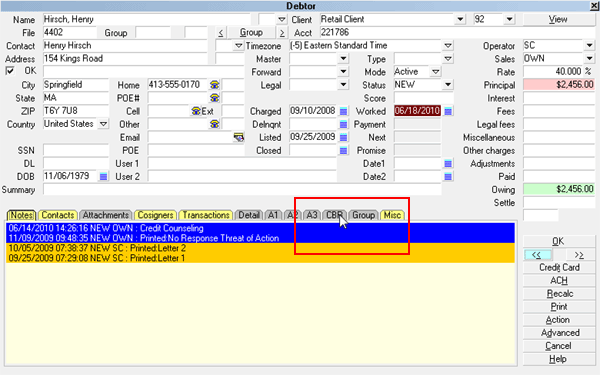Switch to the Notes tab
This screenshot has height=375, width=600.
pyautogui.click(x=21, y=215)
